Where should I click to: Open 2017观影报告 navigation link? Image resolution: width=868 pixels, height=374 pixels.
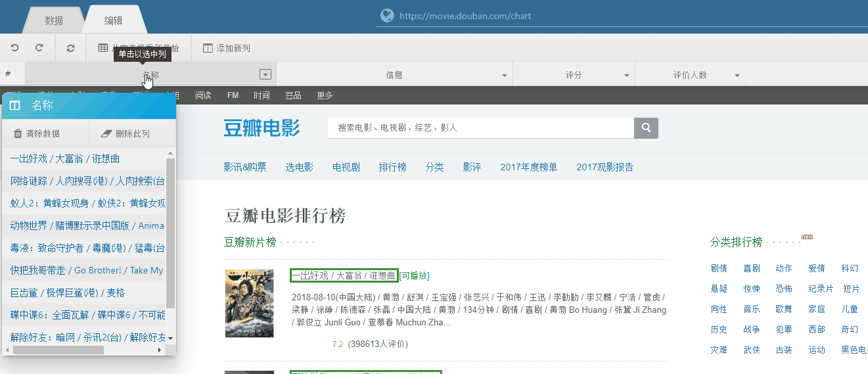(x=605, y=167)
